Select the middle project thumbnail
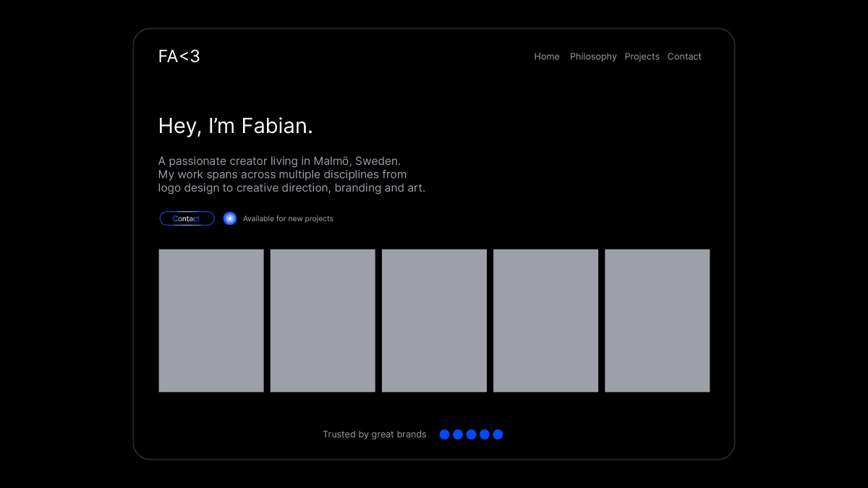The width and height of the screenshot is (868, 488). click(x=434, y=320)
